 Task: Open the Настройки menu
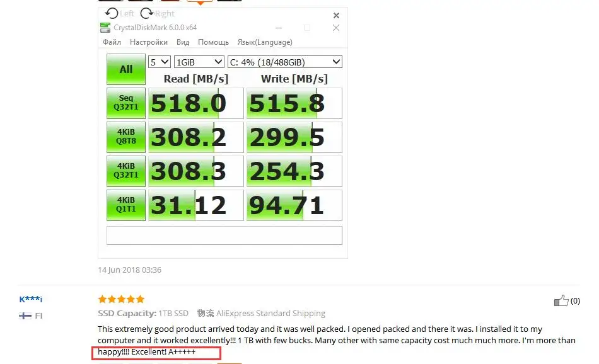point(149,42)
